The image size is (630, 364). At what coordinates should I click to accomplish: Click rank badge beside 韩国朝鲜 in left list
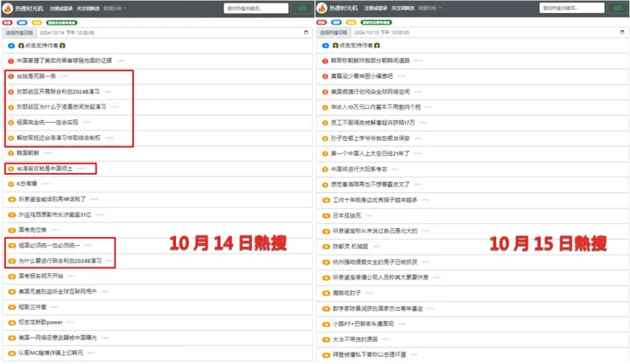click(11, 153)
